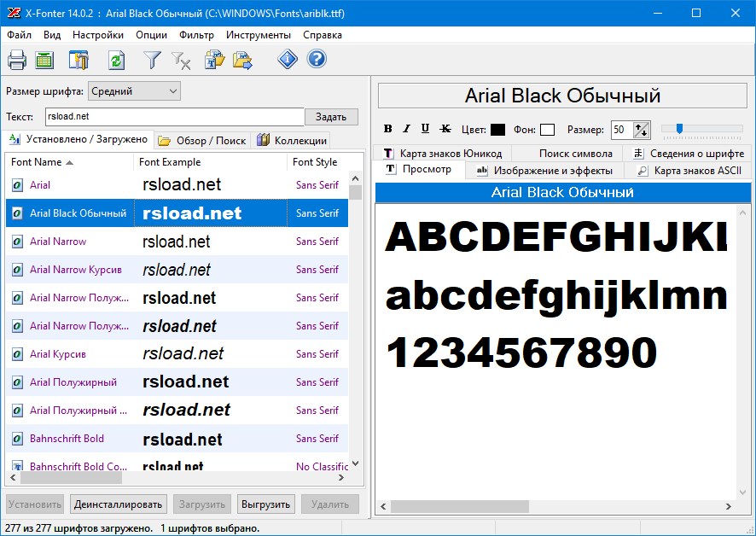
Task: Toggle Strikethrough formatting in preview
Action: [445, 129]
